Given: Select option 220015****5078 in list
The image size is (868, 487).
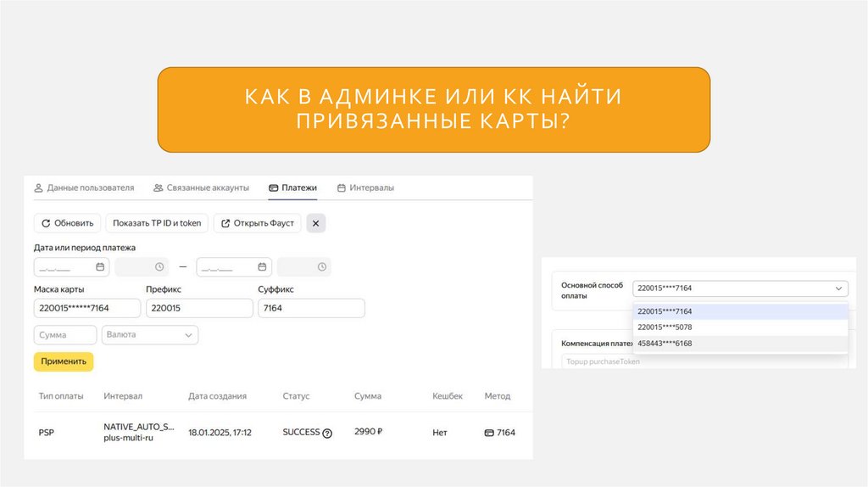Looking at the screenshot, I should 740,327.
